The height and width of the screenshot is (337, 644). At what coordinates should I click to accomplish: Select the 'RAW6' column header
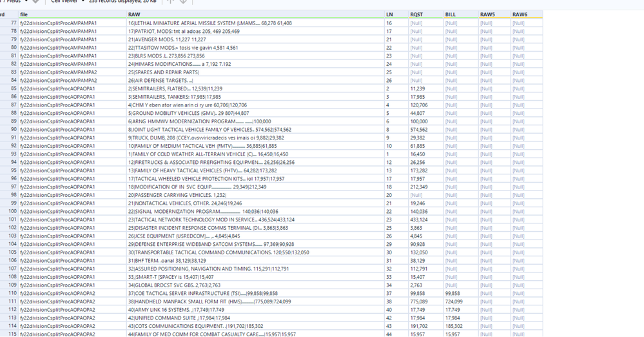pos(527,14)
